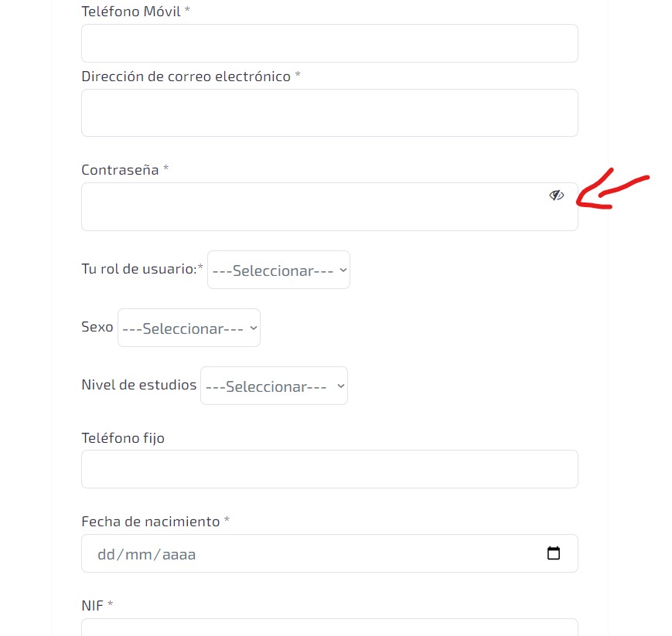Viewport: 672px width, 636px height.
Task: Open the Tu rol de usuario dropdown
Action: 278,270
